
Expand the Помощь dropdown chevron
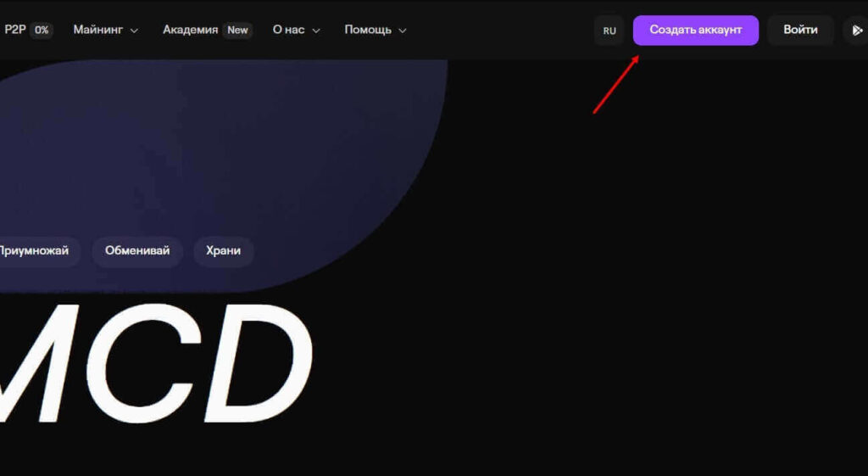pyautogui.click(x=402, y=31)
